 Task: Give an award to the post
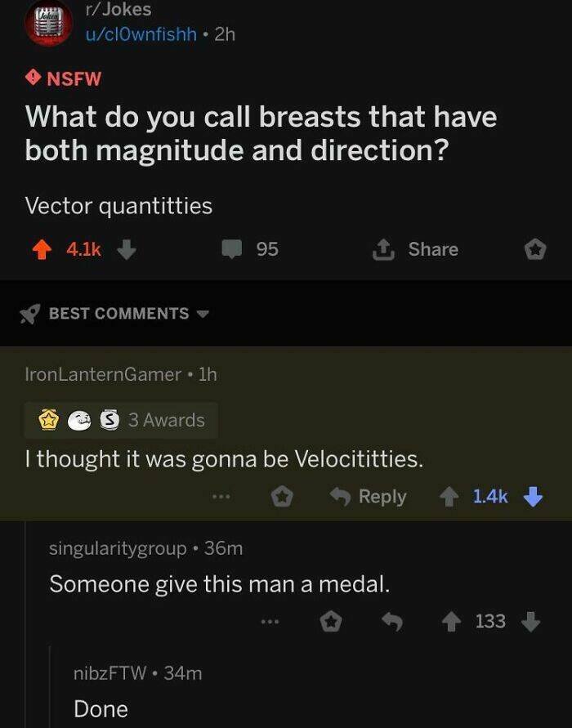[x=535, y=250]
